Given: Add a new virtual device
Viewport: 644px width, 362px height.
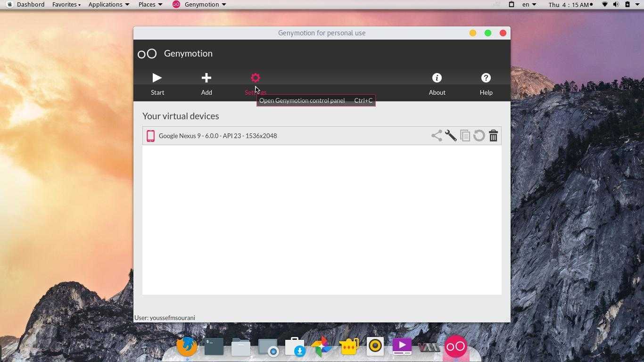Looking at the screenshot, I should point(206,83).
